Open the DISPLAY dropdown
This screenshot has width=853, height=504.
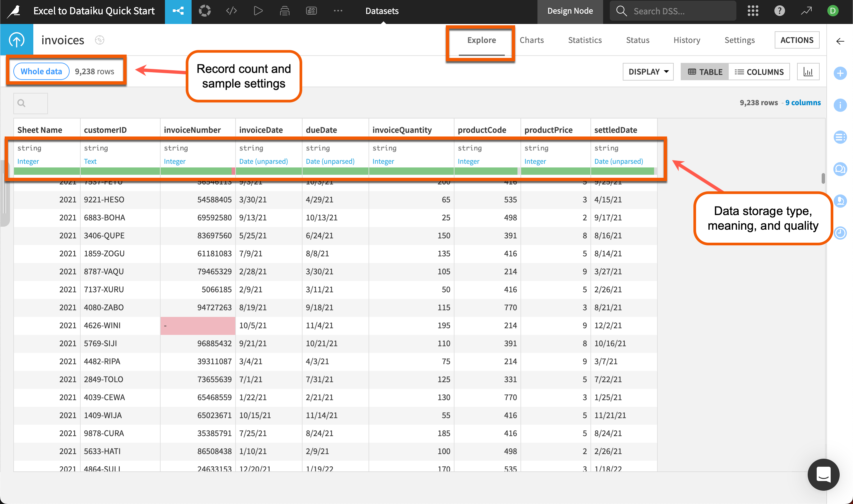(647, 72)
